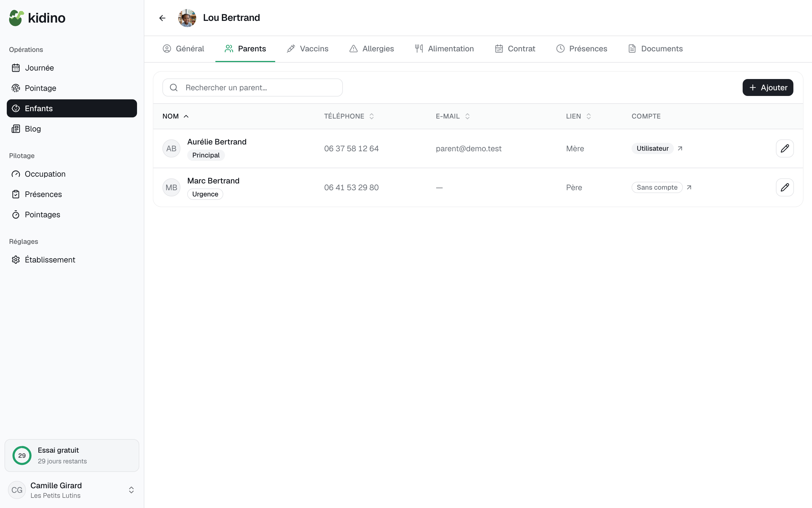This screenshot has width=812, height=508.
Task: Click the Mère relation cell
Action: pos(575,148)
